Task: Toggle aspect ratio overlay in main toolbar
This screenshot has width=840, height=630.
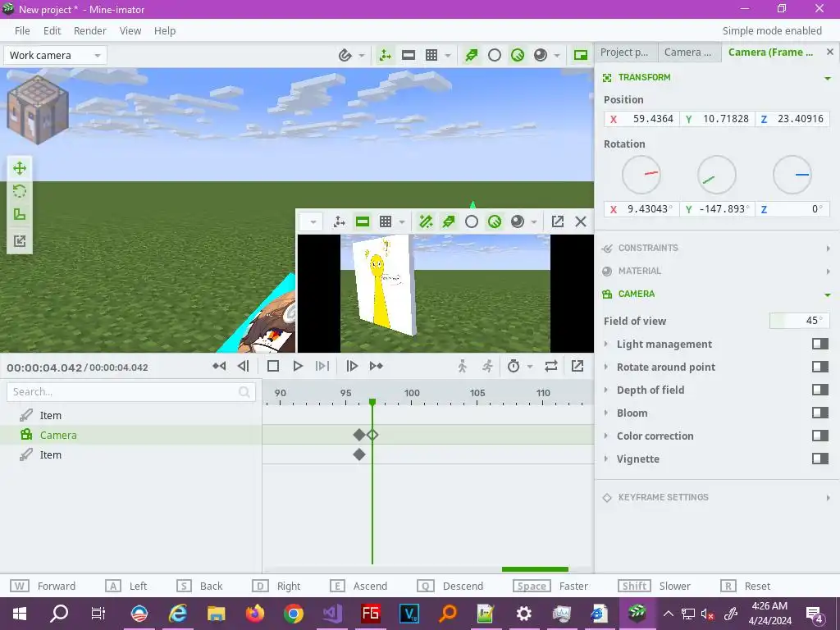Action: tap(409, 55)
